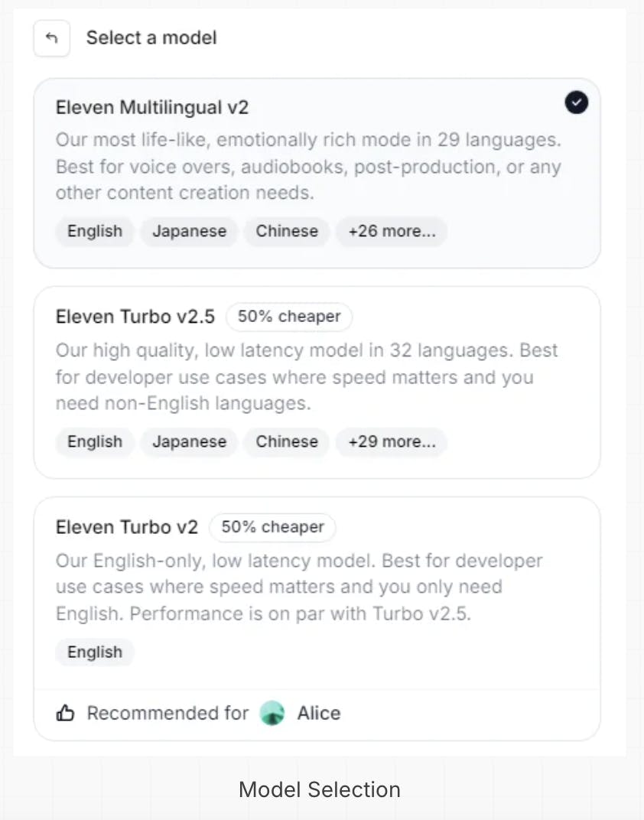Click the English tag under Multilingual v2
The height and width of the screenshot is (820, 644).
coord(95,232)
